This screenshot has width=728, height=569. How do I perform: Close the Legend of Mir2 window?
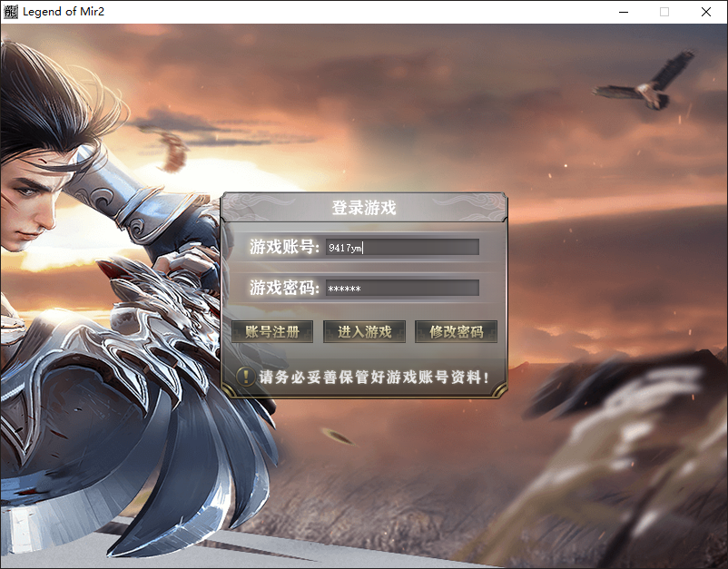tap(706, 12)
